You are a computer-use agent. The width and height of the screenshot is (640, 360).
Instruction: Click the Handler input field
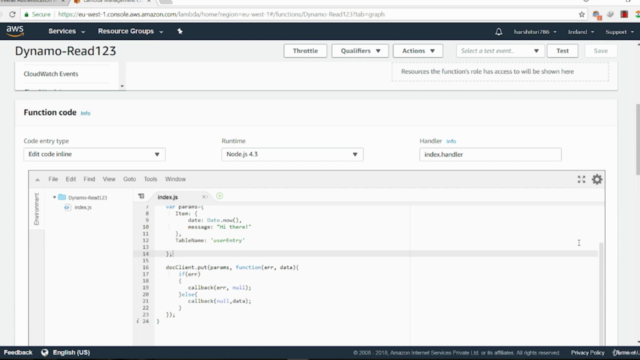(x=490, y=154)
